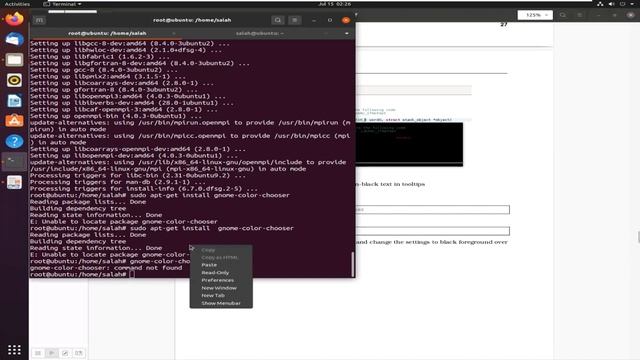Open Preferences from the context menu

tap(218, 280)
